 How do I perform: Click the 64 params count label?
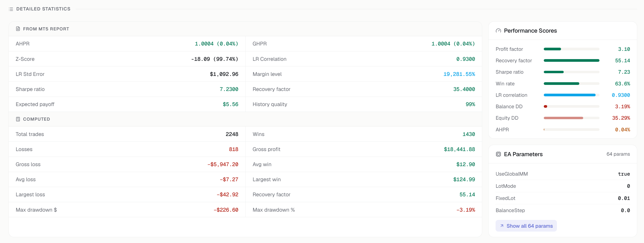[x=618, y=154]
